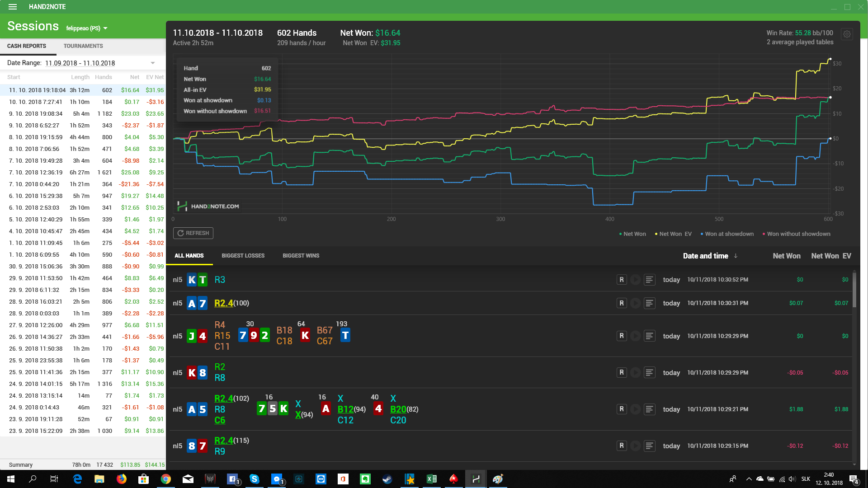The height and width of the screenshot is (488, 868).
Task: Select session 6.10.2018 15:29:38
Action: point(83,196)
